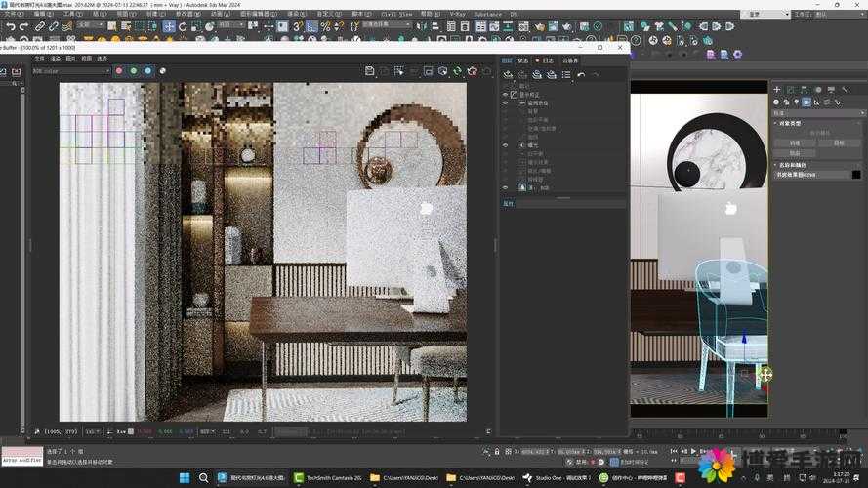The image size is (868, 488).
Task: Click the play animation button in playback controls
Action: pos(693,452)
